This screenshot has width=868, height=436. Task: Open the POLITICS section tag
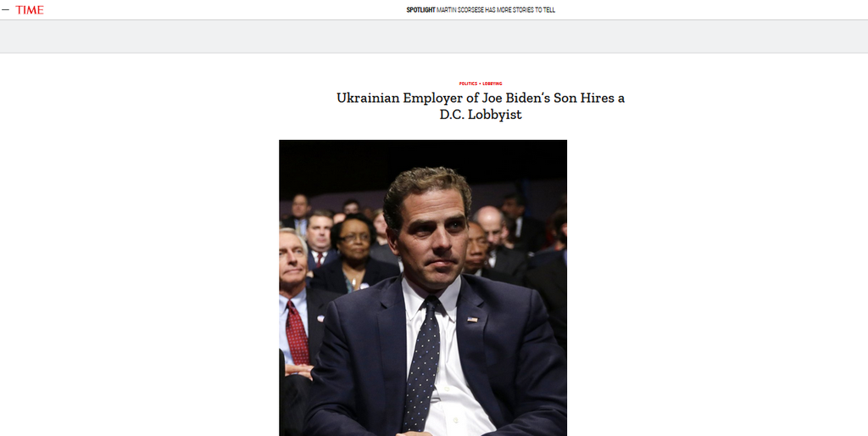(x=468, y=84)
